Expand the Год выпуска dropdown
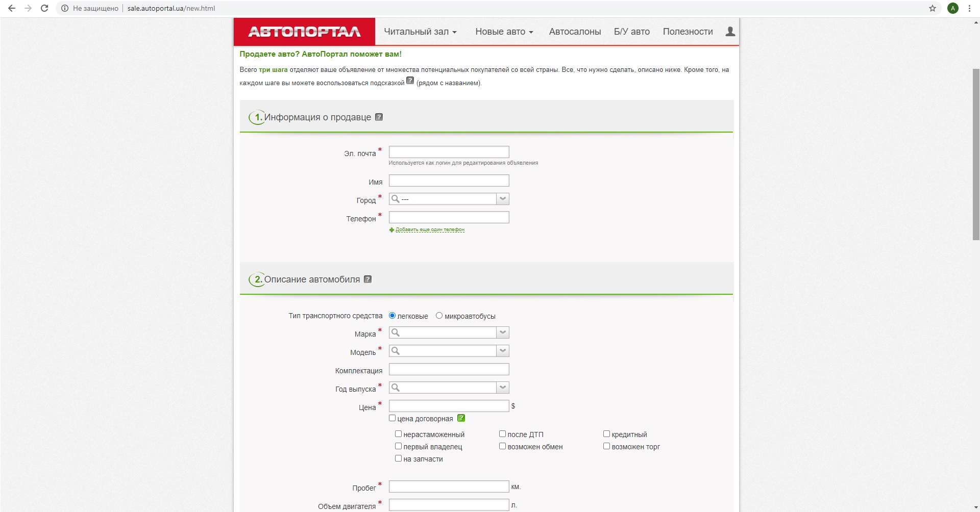The width and height of the screenshot is (980, 512). pos(502,388)
